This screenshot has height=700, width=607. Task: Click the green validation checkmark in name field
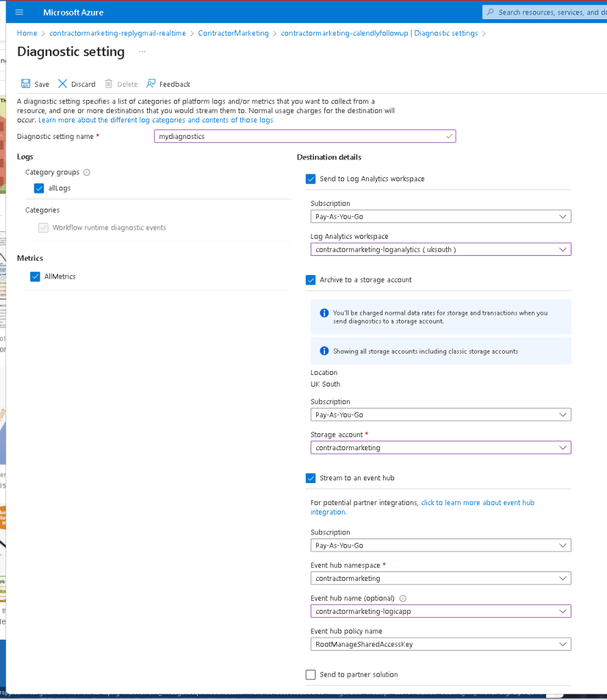[449, 136]
